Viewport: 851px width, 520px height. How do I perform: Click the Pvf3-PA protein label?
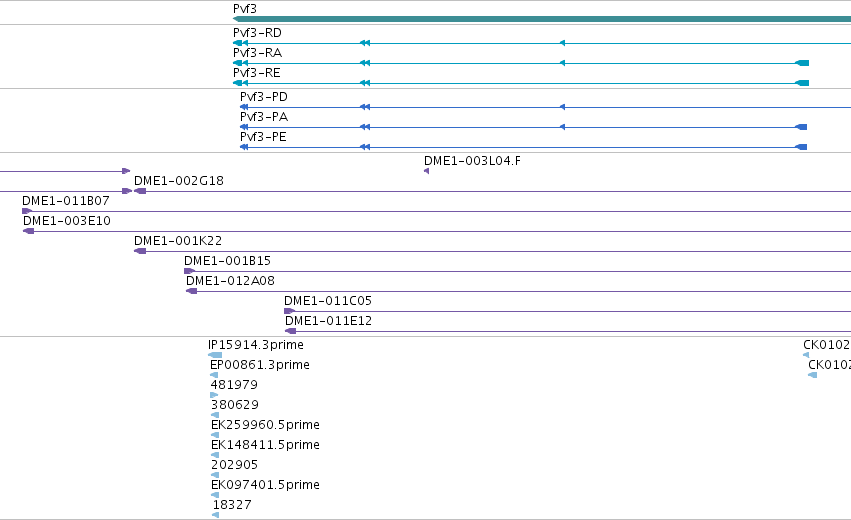264,117
